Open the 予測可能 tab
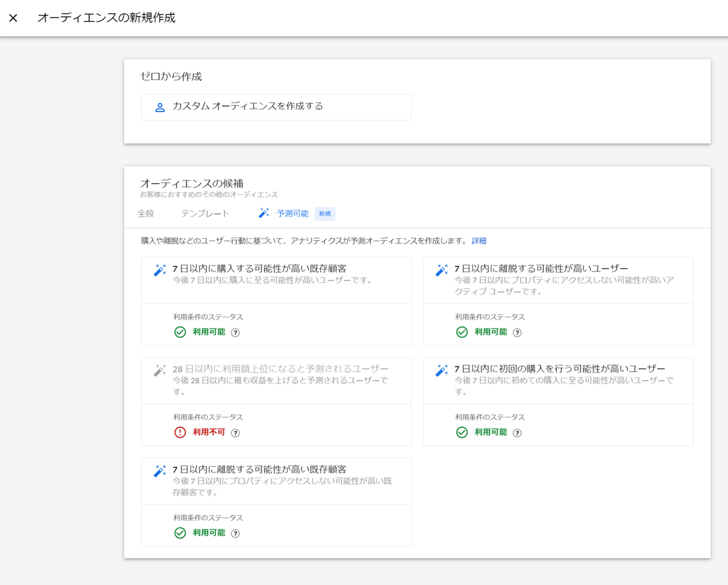 (x=292, y=214)
